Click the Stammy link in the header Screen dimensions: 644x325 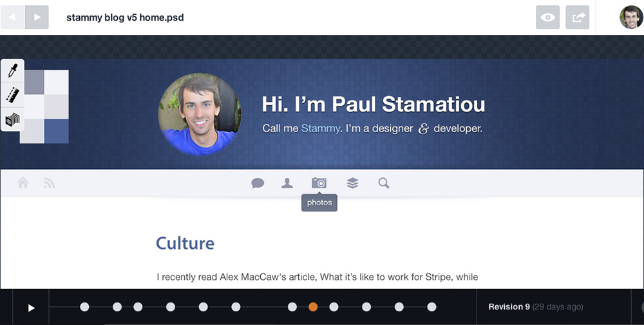[320, 128]
